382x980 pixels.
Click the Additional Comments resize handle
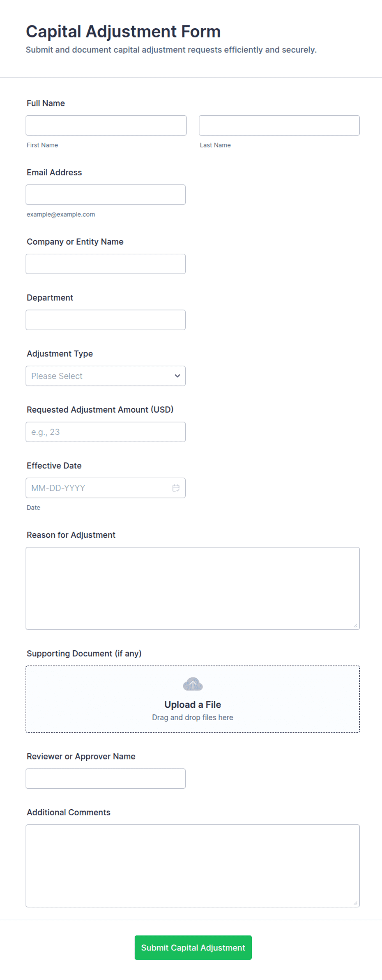click(x=355, y=903)
